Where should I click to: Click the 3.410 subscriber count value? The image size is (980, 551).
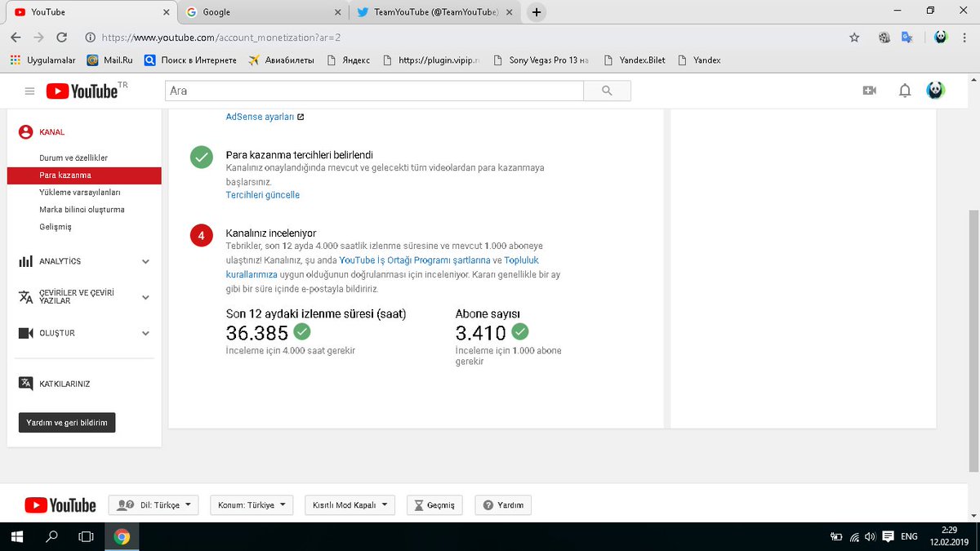(x=480, y=332)
